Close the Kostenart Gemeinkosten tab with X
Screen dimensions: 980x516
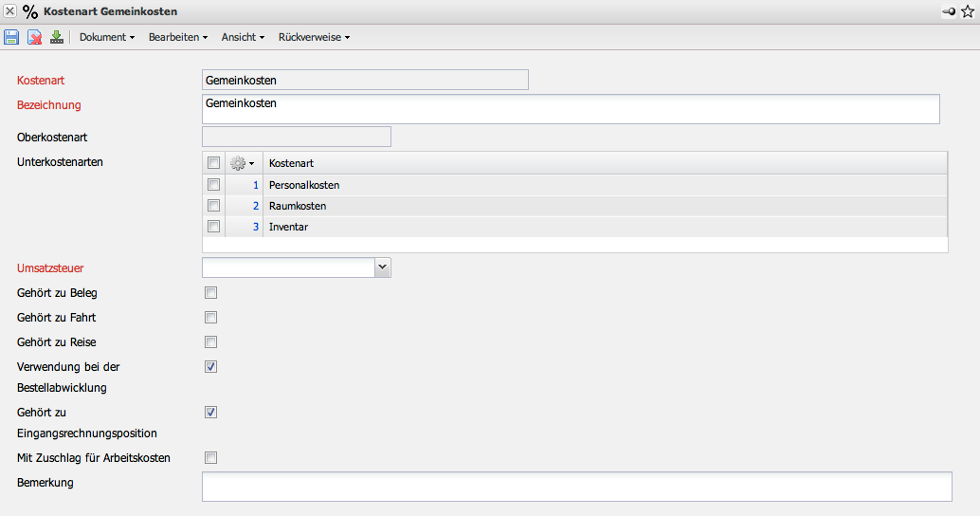tap(9, 11)
